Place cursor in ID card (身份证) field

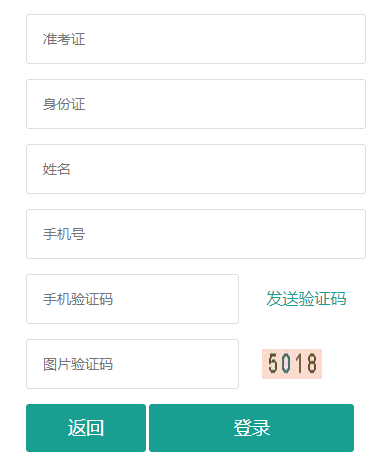(196, 104)
